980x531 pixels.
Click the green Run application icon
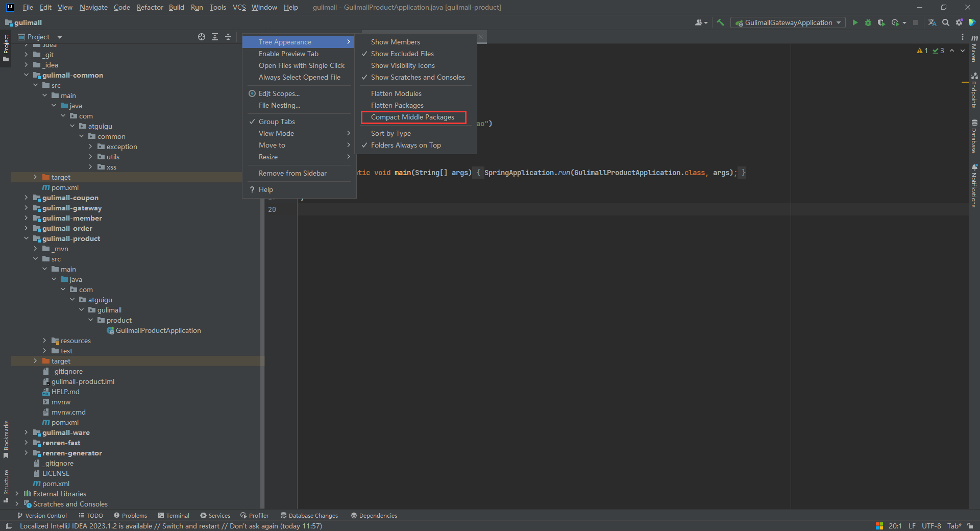[x=855, y=22]
